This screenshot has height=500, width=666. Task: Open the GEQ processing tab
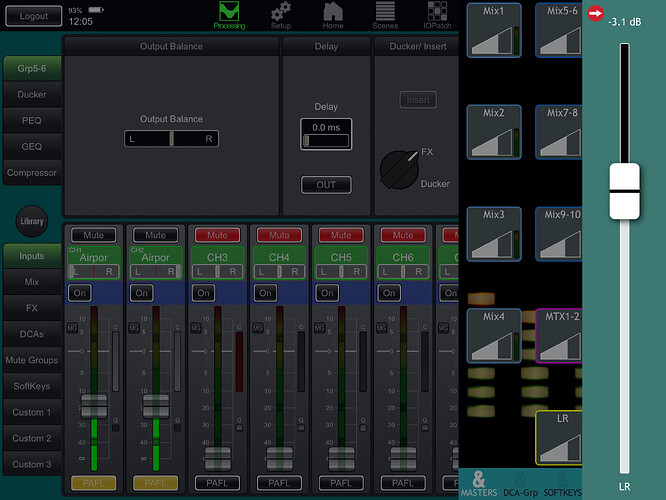[32, 147]
